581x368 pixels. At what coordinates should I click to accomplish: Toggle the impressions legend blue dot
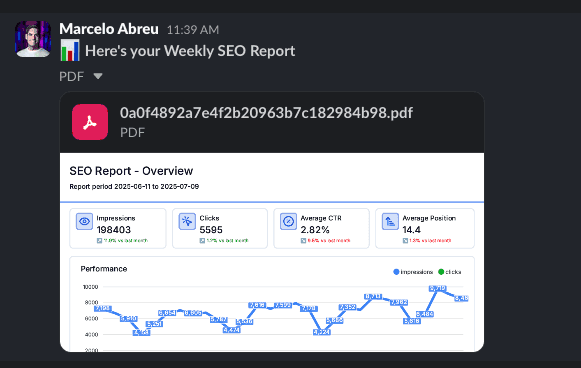click(x=396, y=272)
